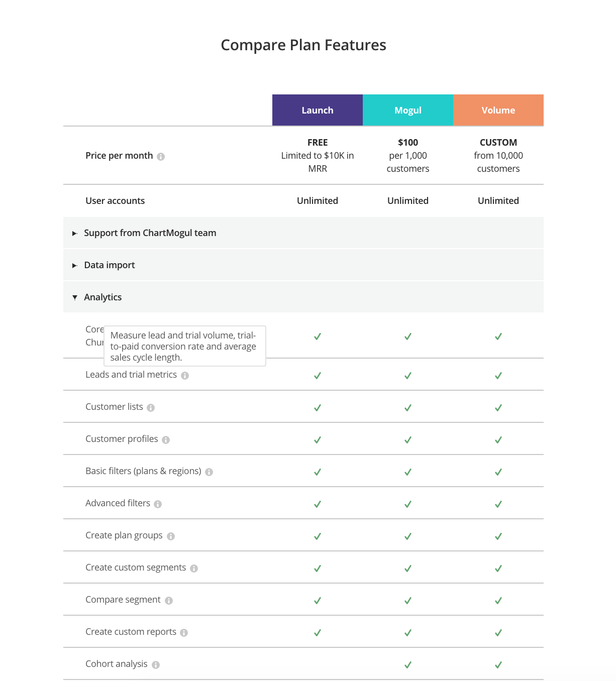Viewport: 616px width, 681px height.
Task: Click info icon beside Basic filters
Action: 209,472
